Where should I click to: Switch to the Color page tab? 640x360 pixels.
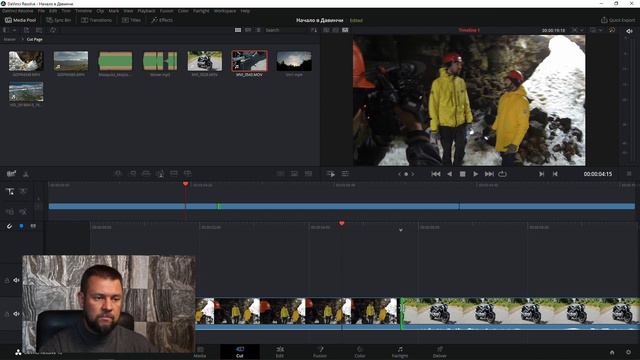click(360, 352)
